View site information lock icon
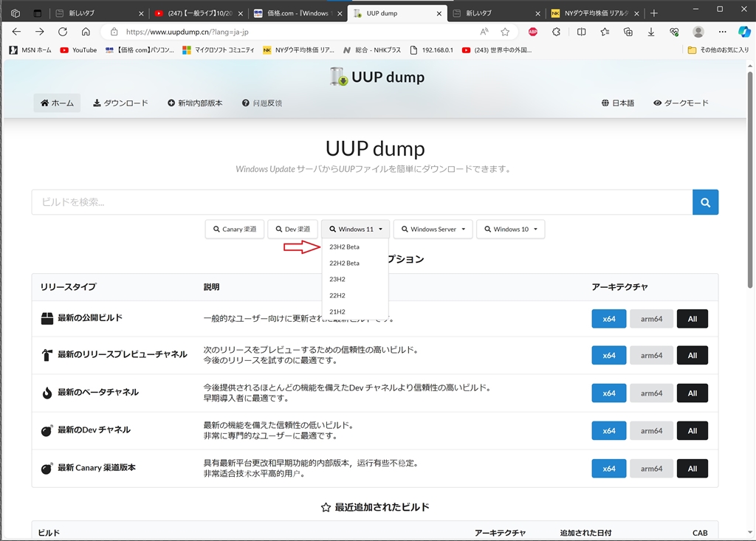Screen dimensions: 756x541 click(114, 32)
